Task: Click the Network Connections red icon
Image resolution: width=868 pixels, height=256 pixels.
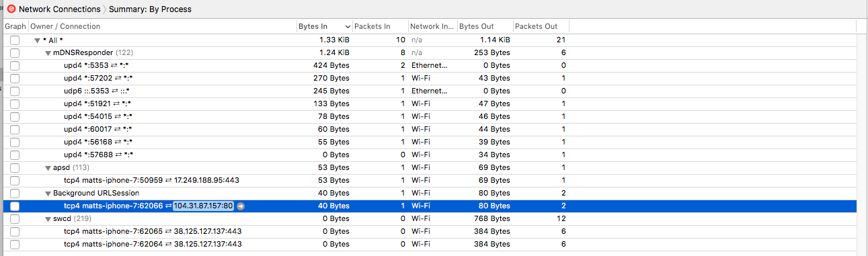Action: click(x=11, y=9)
